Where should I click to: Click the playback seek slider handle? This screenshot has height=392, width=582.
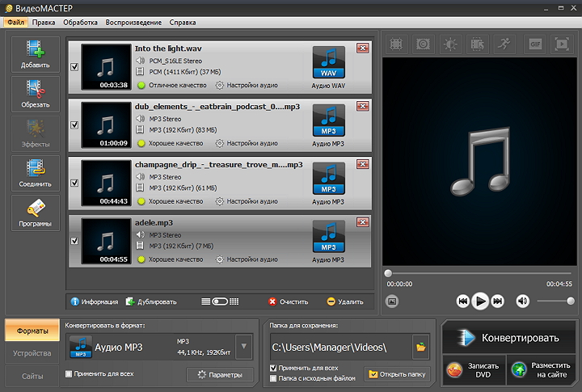pyautogui.click(x=388, y=273)
